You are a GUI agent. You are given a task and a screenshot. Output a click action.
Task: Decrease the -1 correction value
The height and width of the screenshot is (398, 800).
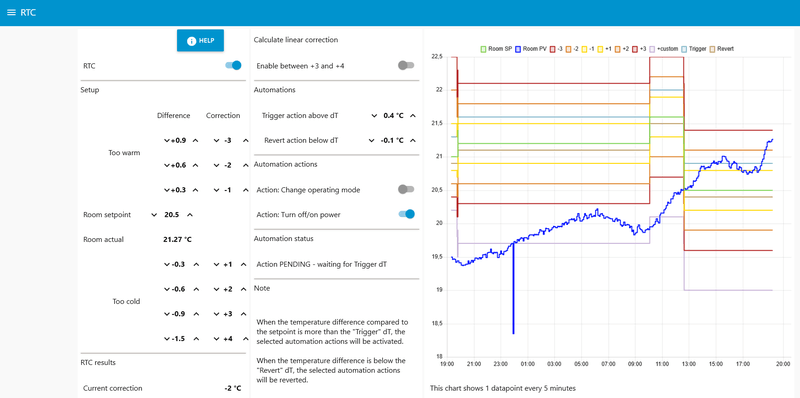click(x=217, y=190)
